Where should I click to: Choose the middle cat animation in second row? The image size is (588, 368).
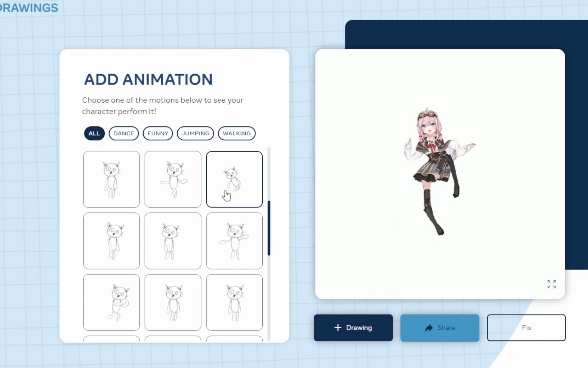pyautogui.click(x=173, y=241)
